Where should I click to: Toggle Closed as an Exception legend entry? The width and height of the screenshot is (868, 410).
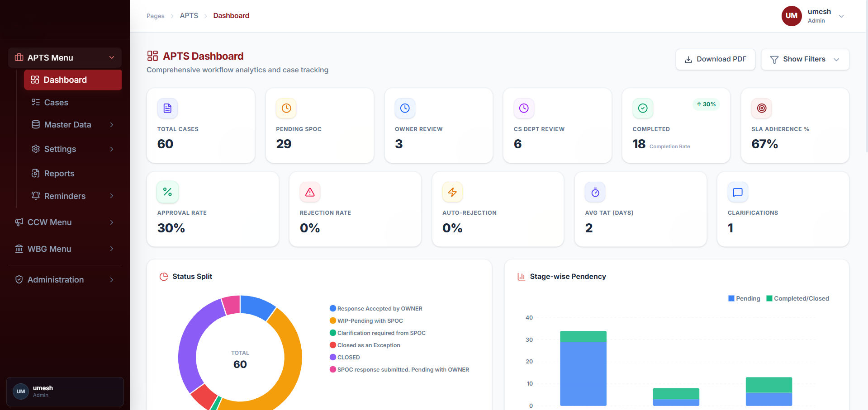(x=365, y=345)
